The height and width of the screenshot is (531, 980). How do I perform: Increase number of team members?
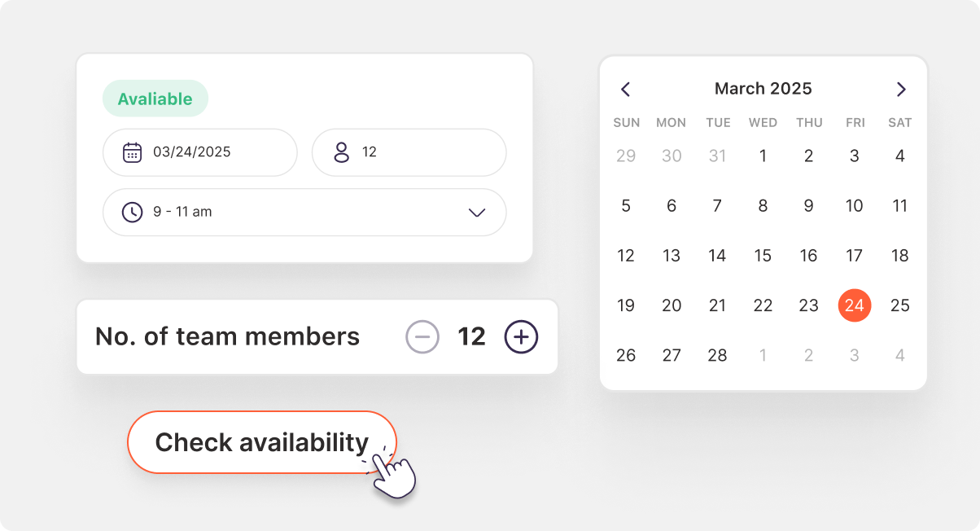click(x=522, y=336)
